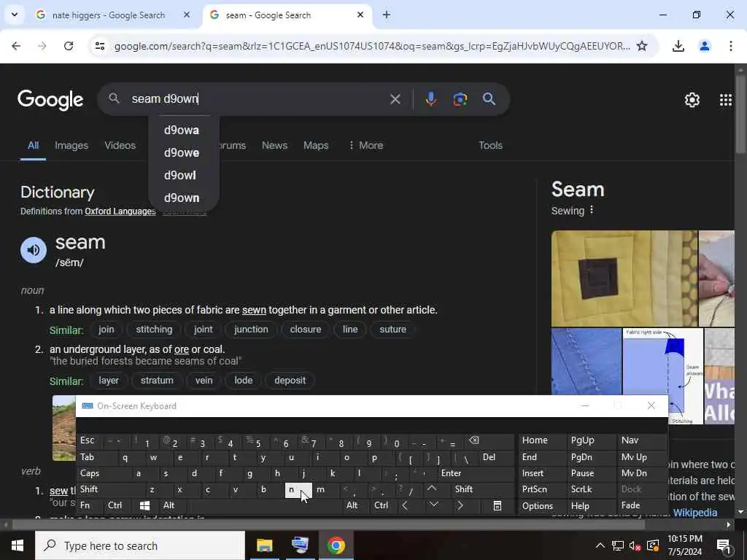Click the page vertical scrollbar
This screenshot has height=560, width=747.
click(740, 114)
